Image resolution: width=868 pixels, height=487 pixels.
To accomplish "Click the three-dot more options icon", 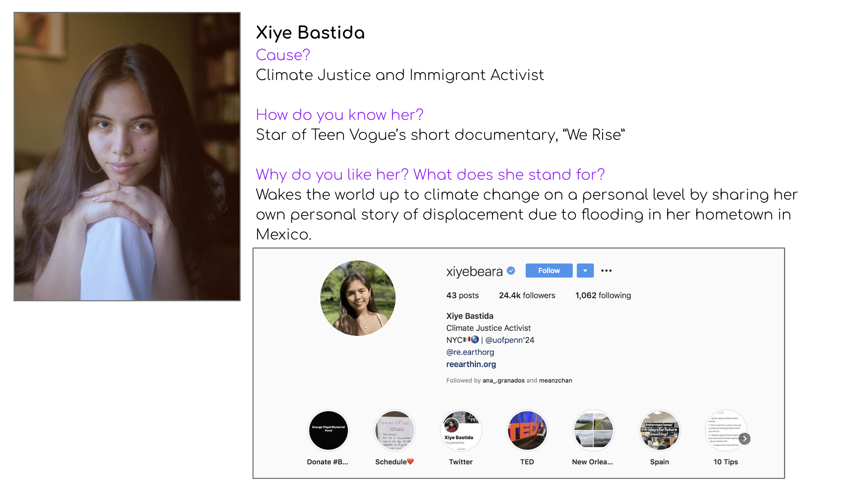I will tap(606, 271).
